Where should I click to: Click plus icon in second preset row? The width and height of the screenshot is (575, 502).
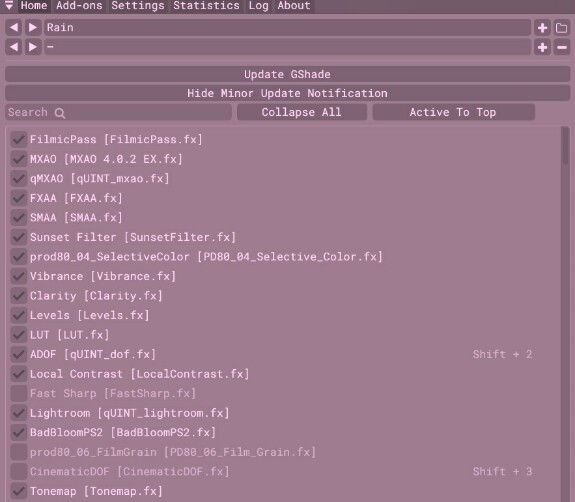pyautogui.click(x=542, y=47)
